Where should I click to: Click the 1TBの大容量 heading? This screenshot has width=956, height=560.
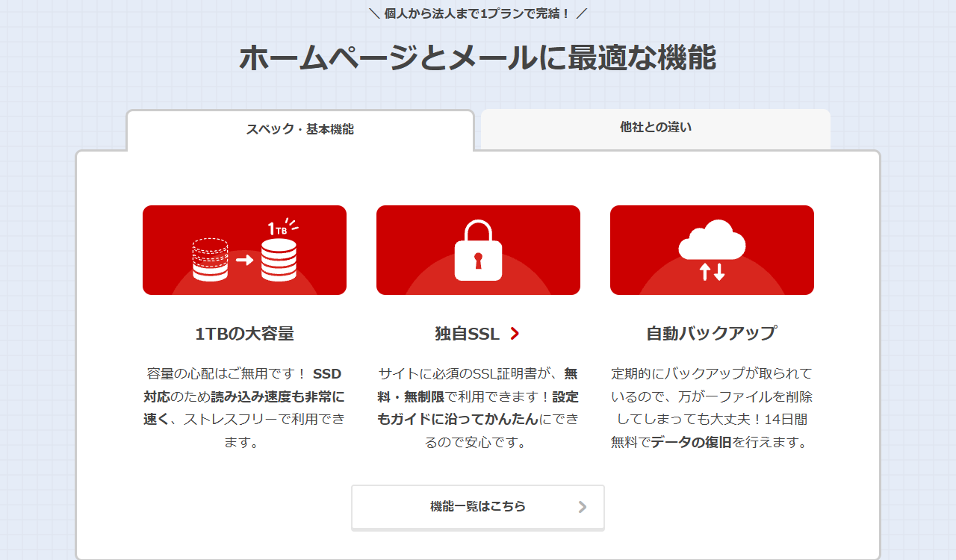[x=244, y=334]
